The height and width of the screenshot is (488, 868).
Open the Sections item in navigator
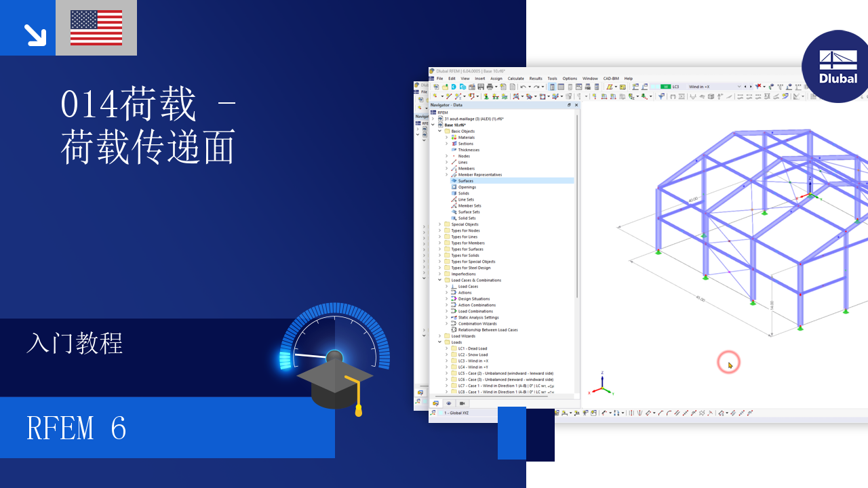[x=467, y=143]
